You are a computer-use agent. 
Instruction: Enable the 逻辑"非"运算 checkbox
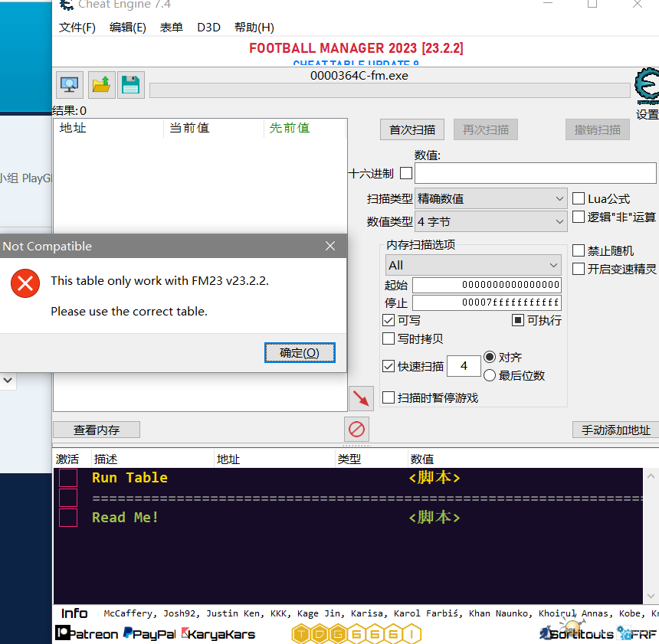[579, 217]
